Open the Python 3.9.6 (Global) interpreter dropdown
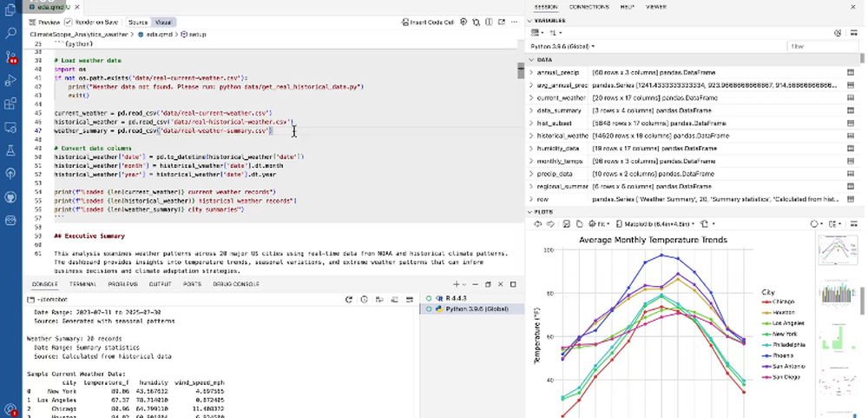 pyautogui.click(x=564, y=46)
